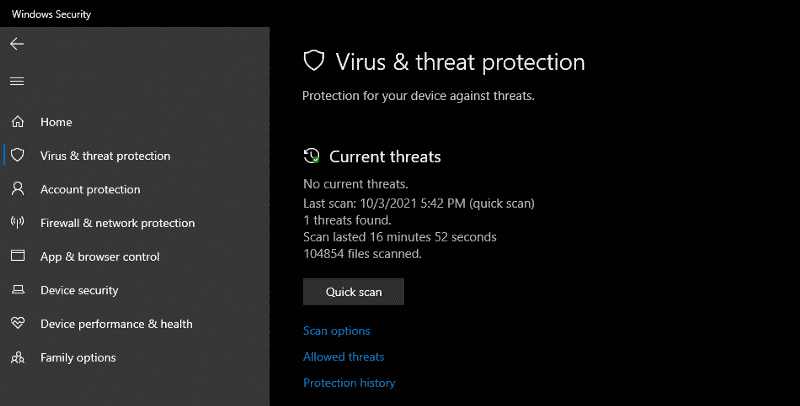The height and width of the screenshot is (406, 800).
Task: Click the Device performance heart icon
Action: pos(18,323)
